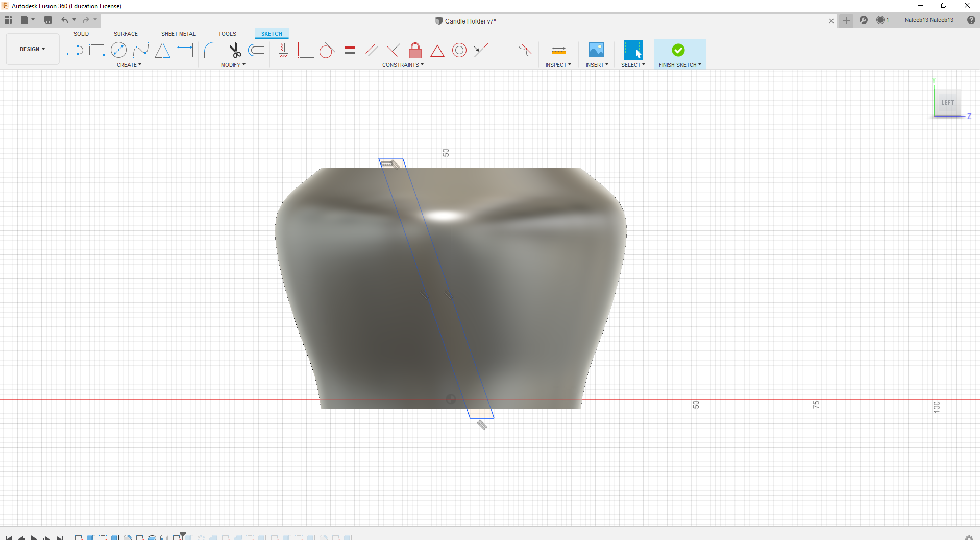980x540 pixels.
Task: Open the MODIFY dropdown menu
Action: tap(233, 65)
